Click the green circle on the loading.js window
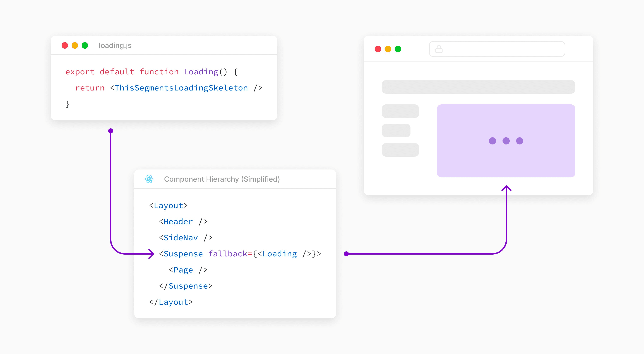The height and width of the screenshot is (354, 644). (x=85, y=45)
